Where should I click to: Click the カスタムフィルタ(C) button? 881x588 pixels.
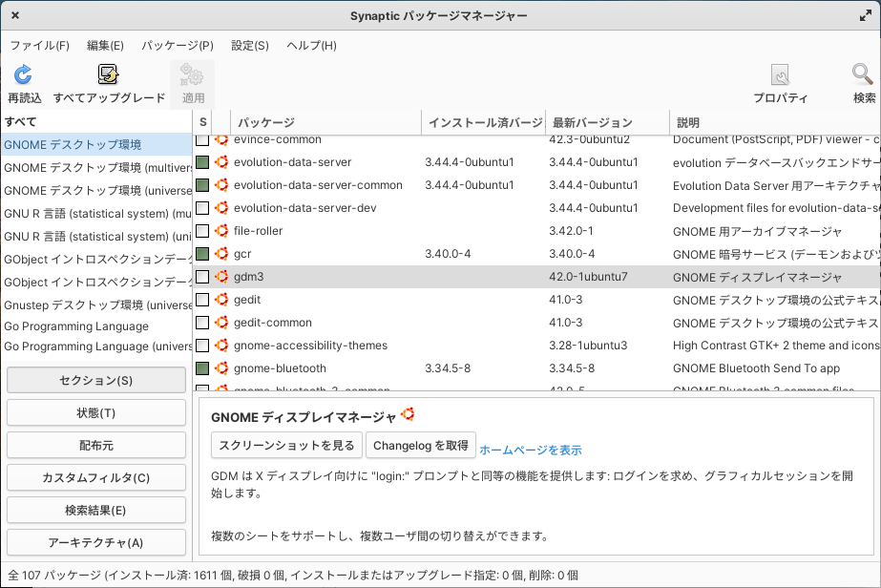click(96, 478)
